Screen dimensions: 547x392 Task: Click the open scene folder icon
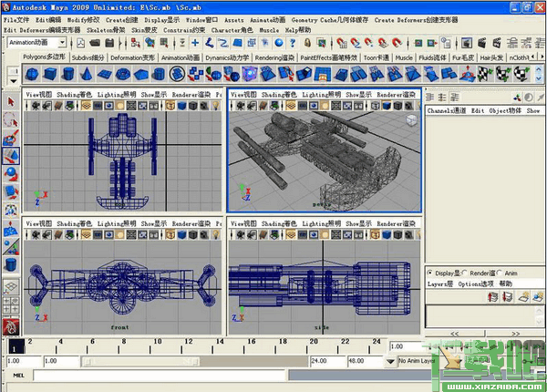95,43
